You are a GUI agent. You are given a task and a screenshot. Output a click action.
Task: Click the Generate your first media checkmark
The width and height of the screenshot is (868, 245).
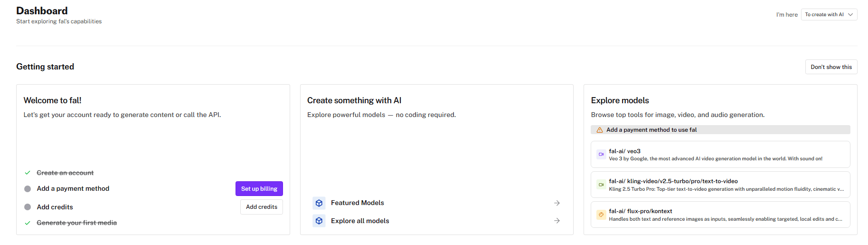(28, 223)
